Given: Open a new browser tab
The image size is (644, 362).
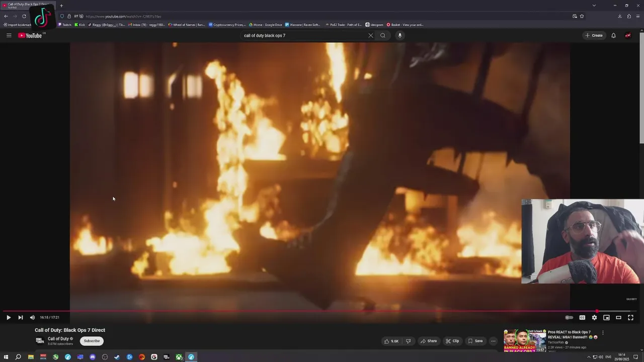Looking at the screenshot, I should coord(61,6).
